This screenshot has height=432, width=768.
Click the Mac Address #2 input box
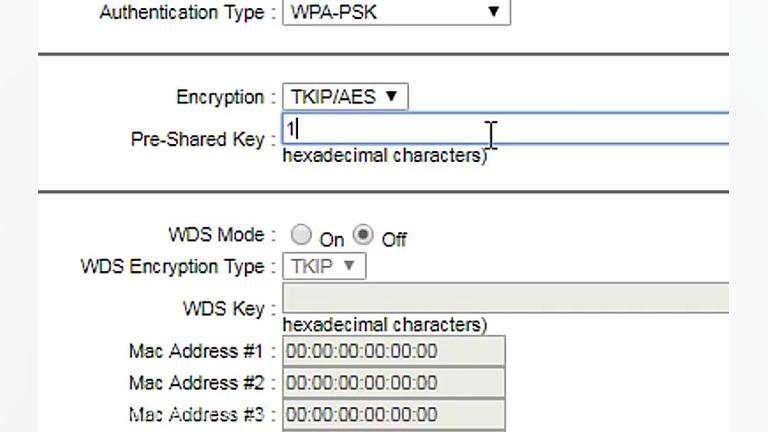pyautogui.click(x=394, y=383)
